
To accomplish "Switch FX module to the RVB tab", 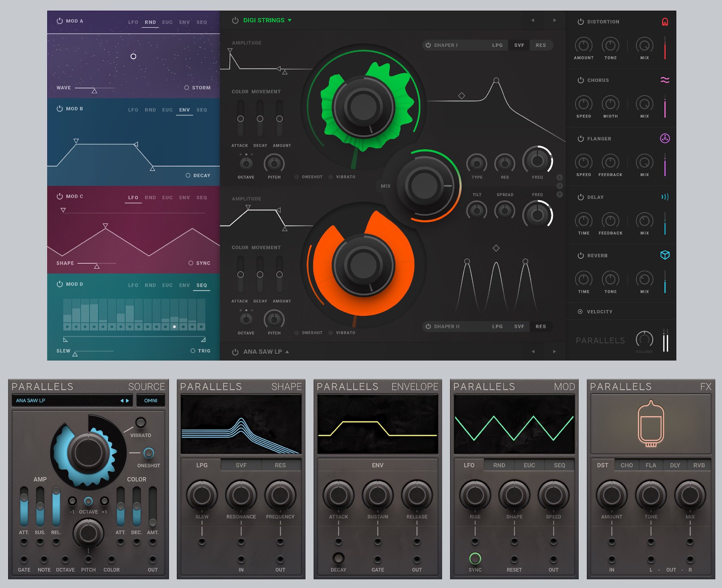I will (x=699, y=465).
